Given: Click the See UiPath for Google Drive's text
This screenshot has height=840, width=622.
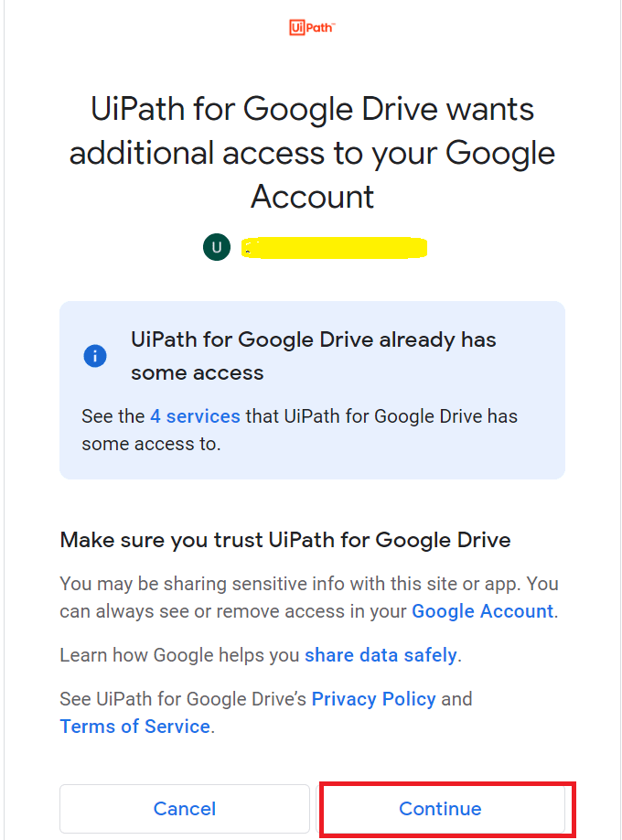Looking at the screenshot, I should click(x=183, y=699).
